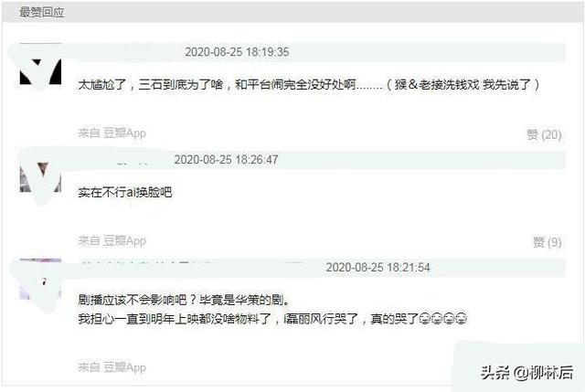Click timestamp 2020-08-25 18:21:54
Viewport: 585px width, 392px height.
[x=378, y=267]
